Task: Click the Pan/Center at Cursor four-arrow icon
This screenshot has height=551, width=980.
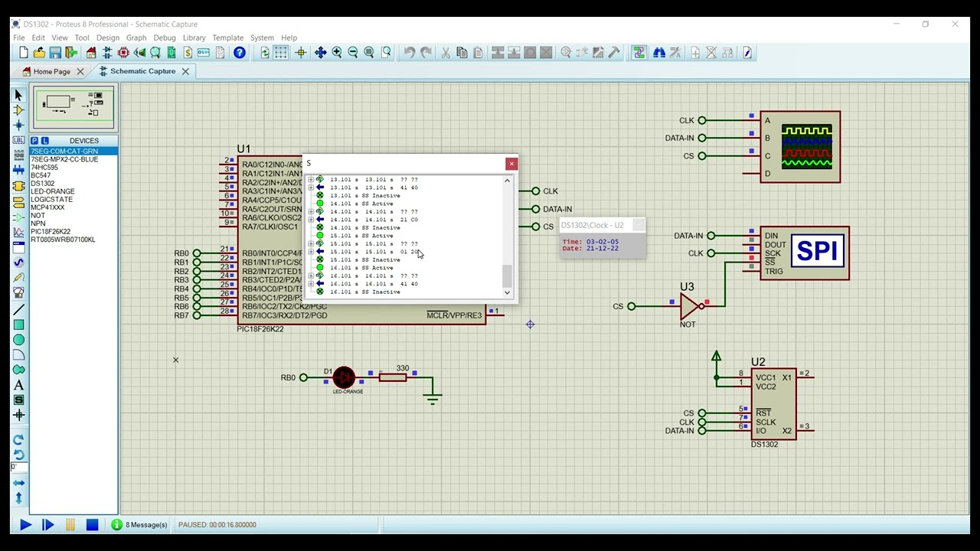Action: click(x=320, y=53)
